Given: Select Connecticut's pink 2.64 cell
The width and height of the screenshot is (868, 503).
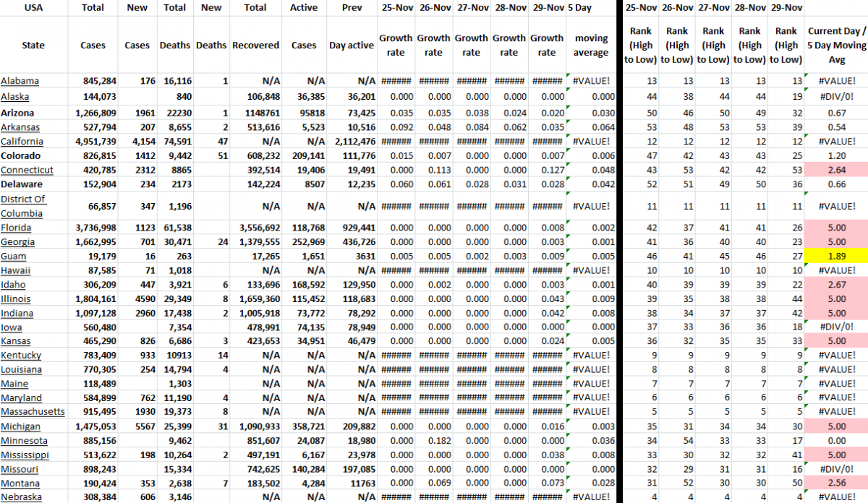Looking at the screenshot, I should (x=837, y=169).
